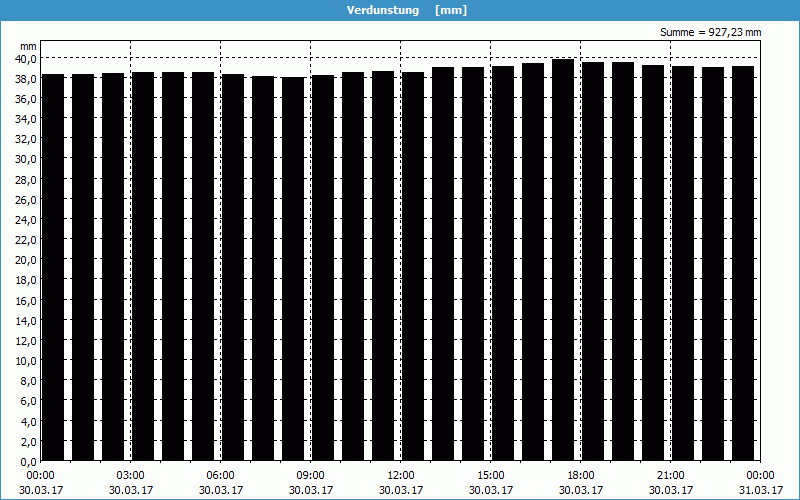Click the y-axis value "24,0"
This screenshot has width=800, height=500.
[x=26, y=220]
